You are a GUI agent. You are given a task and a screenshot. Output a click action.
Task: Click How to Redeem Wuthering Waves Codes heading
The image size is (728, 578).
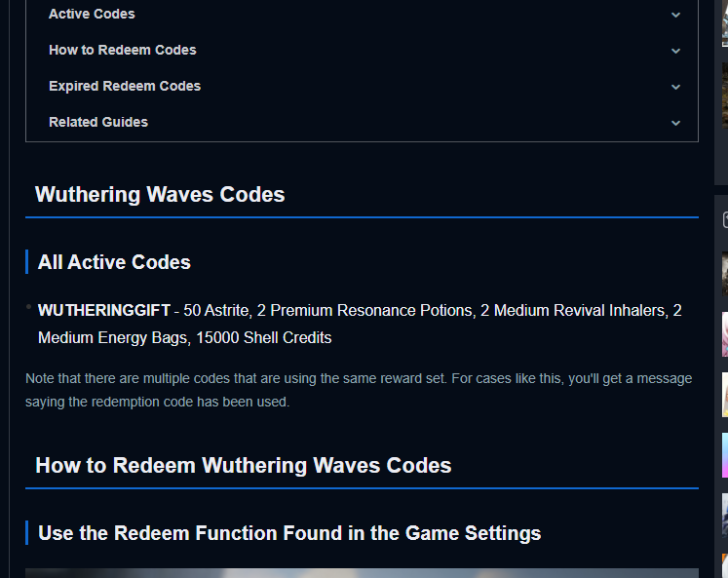tap(243, 465)
